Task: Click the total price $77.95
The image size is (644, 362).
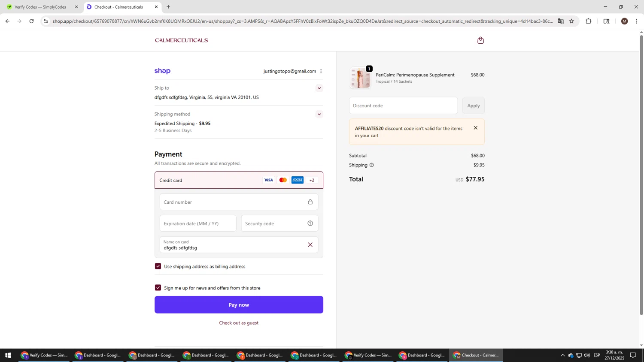Action: pyautogui.click(x=475, y=179)
